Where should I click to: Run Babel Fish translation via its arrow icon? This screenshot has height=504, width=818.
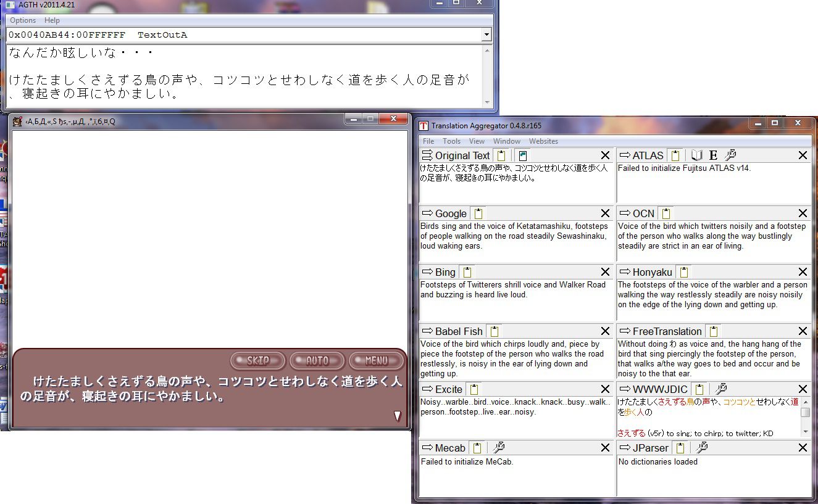[427, 331]
